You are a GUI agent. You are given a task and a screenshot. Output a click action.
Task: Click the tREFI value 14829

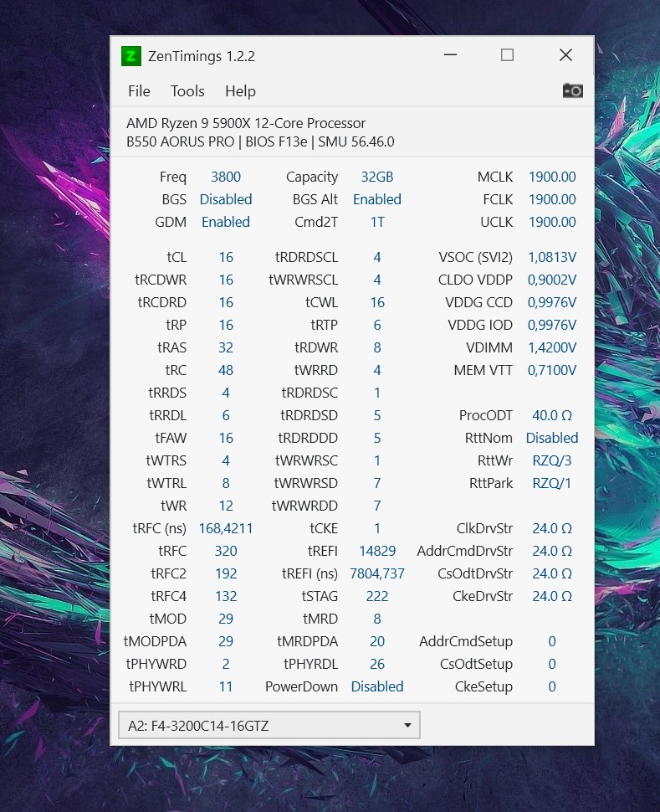tap(377, 551)
